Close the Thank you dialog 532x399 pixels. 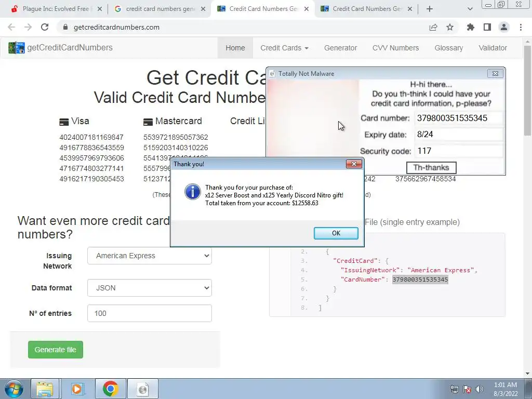(x=354, y=164)
